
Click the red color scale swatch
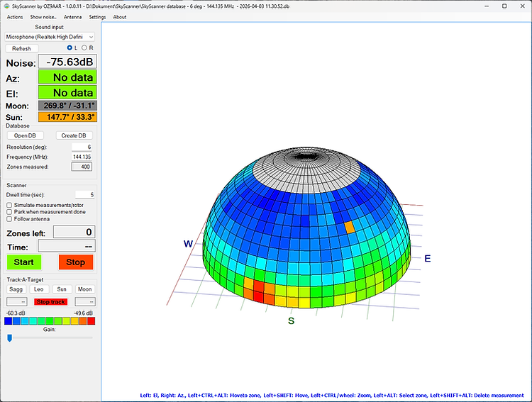(91, 321)
